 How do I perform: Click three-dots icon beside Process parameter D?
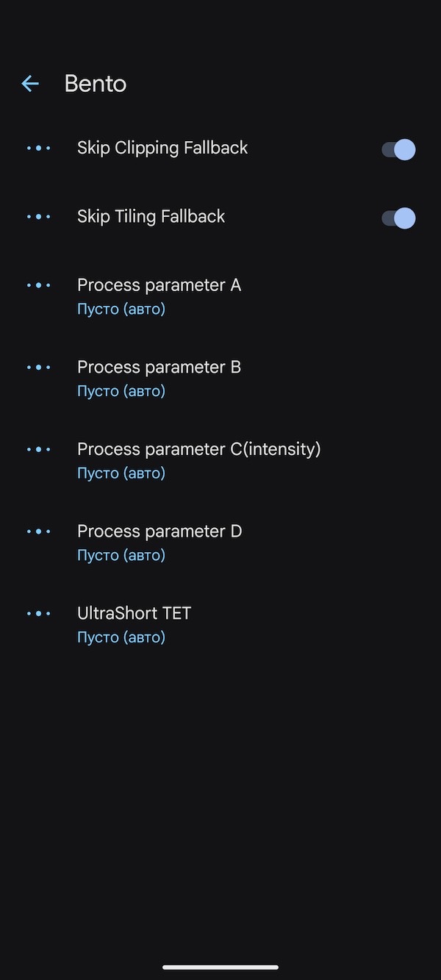(39, 532)
